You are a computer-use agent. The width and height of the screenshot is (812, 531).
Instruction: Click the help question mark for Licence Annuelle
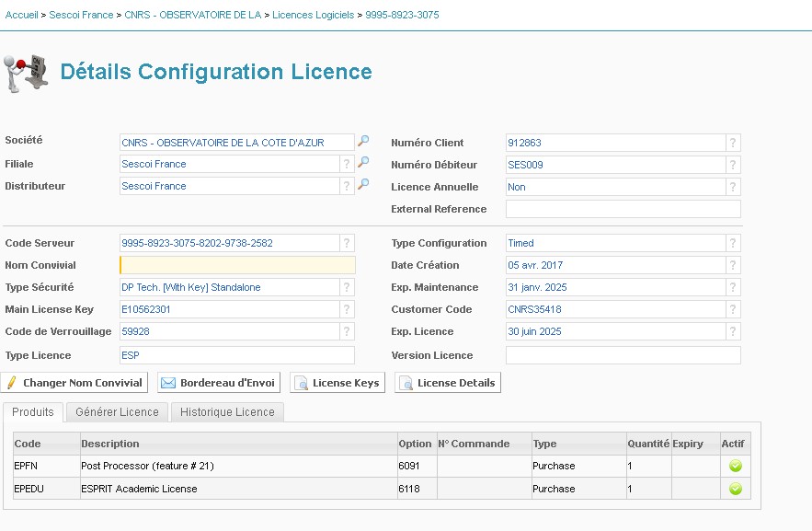[x=733, y=187]
